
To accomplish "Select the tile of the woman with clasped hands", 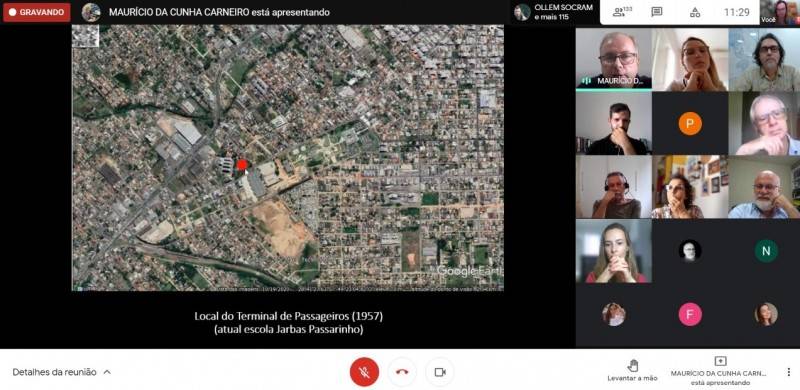I will pyautogui.click(x=614, y=251).
